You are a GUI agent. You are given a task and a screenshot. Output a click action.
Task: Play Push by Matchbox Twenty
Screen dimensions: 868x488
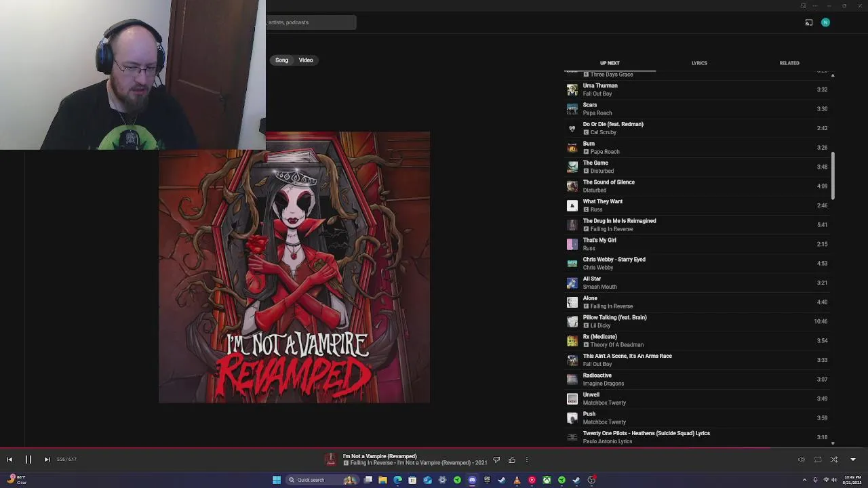tap(697, 418)
